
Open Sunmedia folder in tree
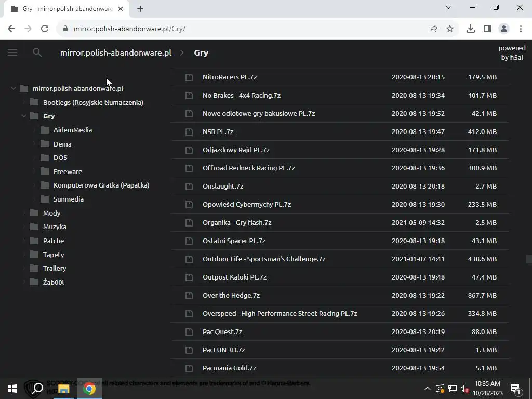coord(68,199)
